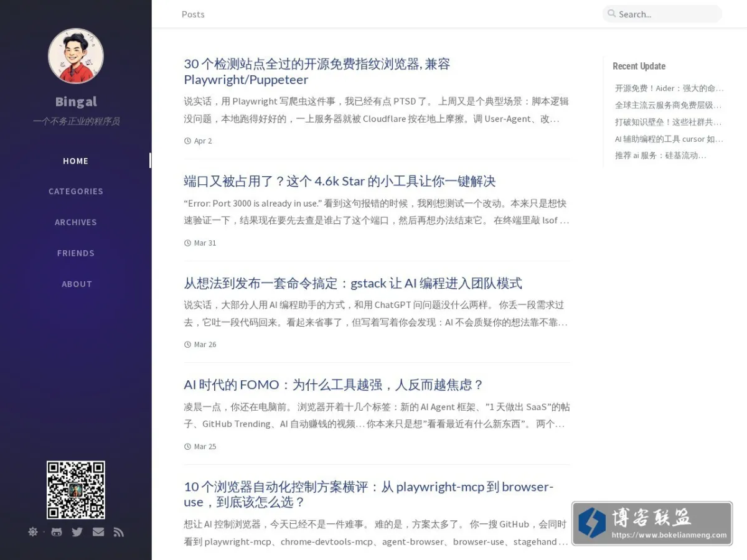
Task: Click excerpt starting 'Error: Port 3000 is already'
Action: point(377,212)
